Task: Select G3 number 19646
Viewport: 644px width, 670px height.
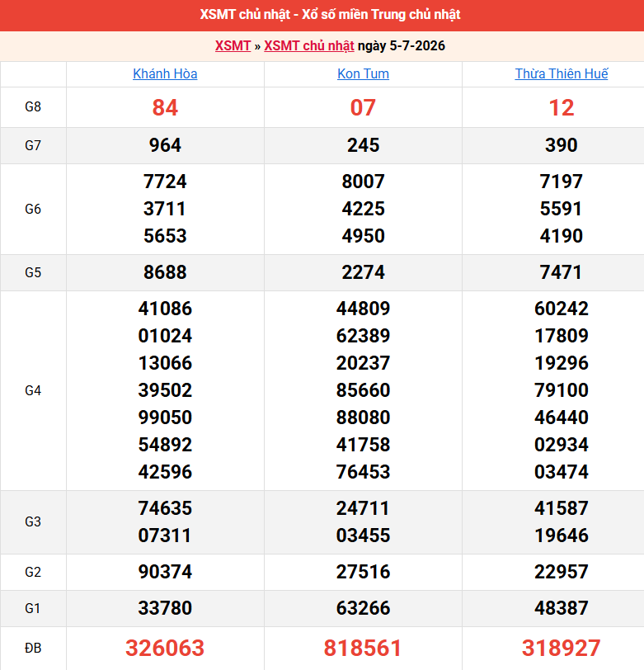Action: [x=562, y=536]
